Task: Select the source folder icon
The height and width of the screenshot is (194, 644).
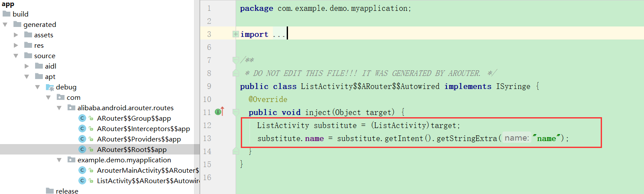Action: tap(28, 56)
